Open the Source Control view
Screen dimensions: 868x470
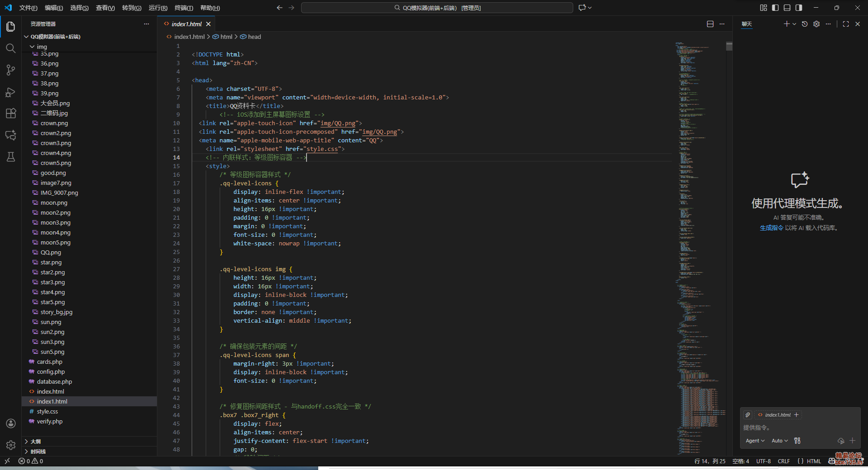point(11,70)
